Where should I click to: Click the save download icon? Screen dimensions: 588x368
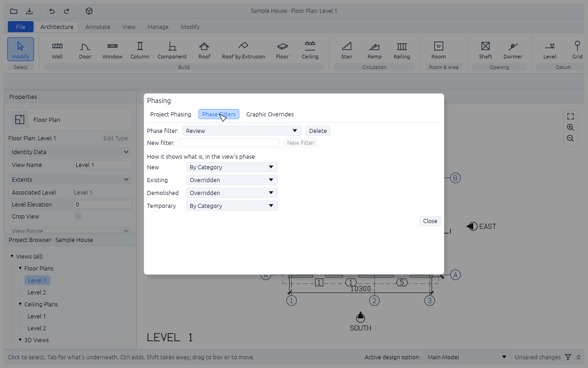pyautogui.click(x=29, y=11)
